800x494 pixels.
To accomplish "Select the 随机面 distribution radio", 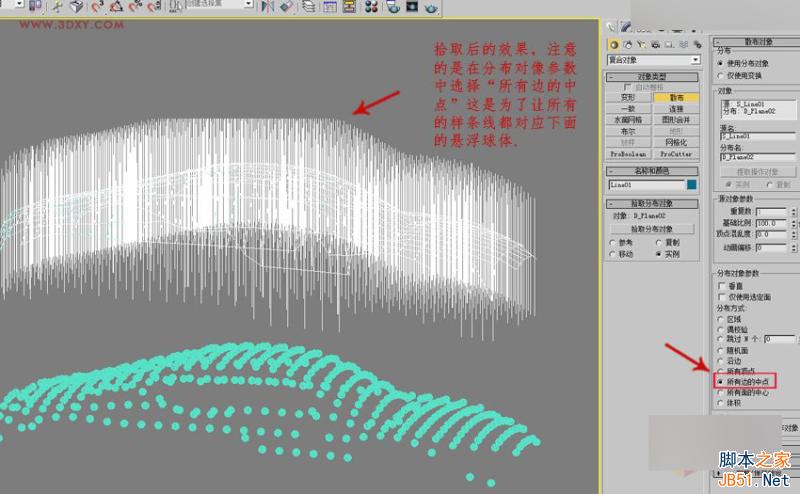I will point(720,351).
